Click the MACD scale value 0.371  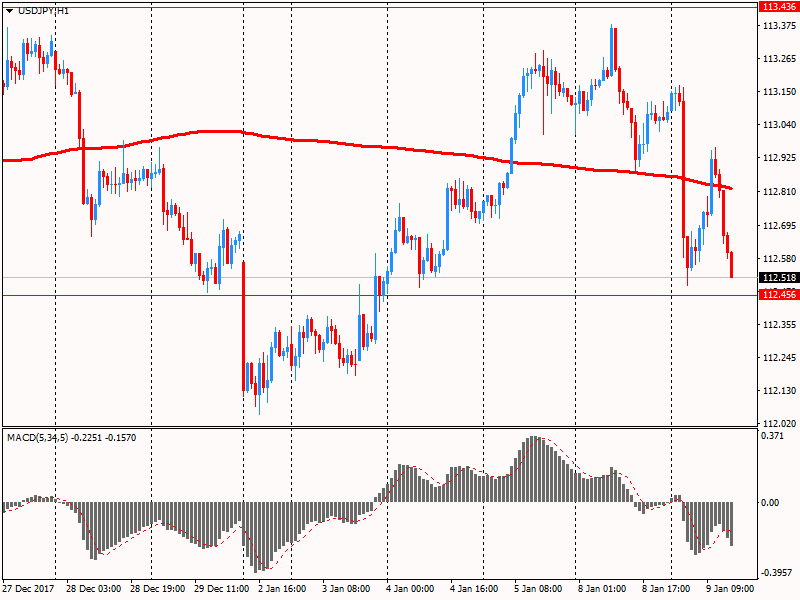click(772, 436)
